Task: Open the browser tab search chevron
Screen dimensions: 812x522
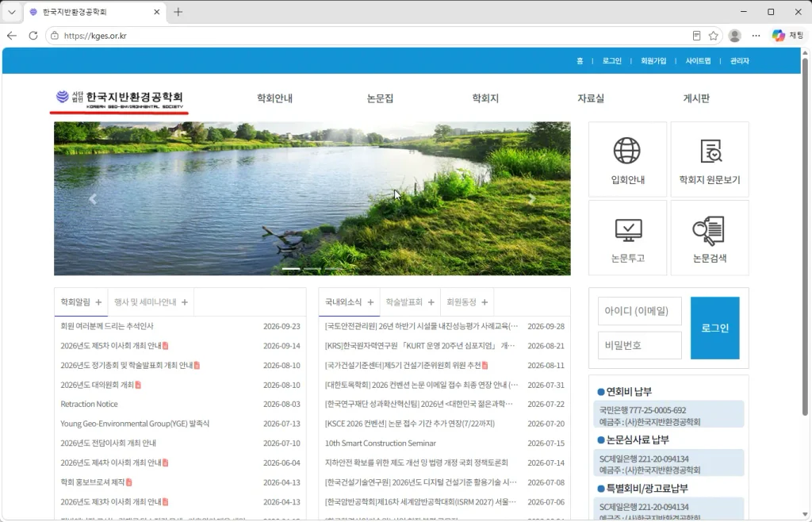Action: (11, 12)
